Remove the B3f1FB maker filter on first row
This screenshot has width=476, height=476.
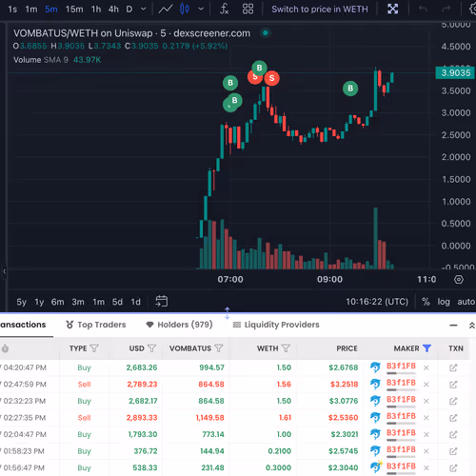(426, 367)
